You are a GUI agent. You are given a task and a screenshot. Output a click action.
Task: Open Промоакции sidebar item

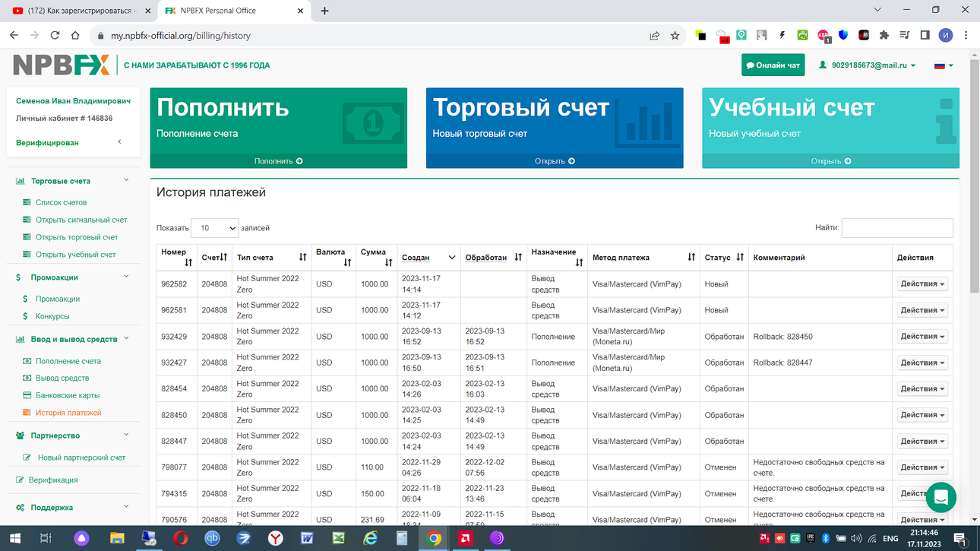pos(58,299)
